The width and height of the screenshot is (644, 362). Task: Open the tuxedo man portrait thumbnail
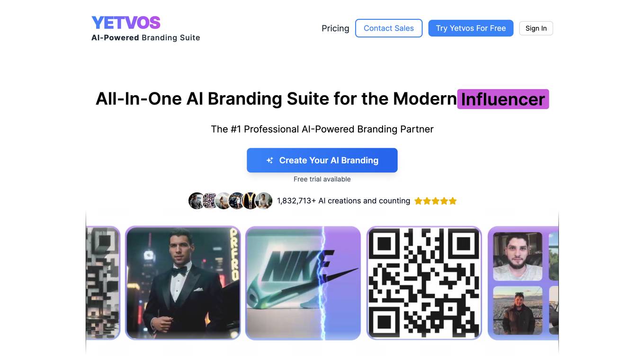click(183, 283)
